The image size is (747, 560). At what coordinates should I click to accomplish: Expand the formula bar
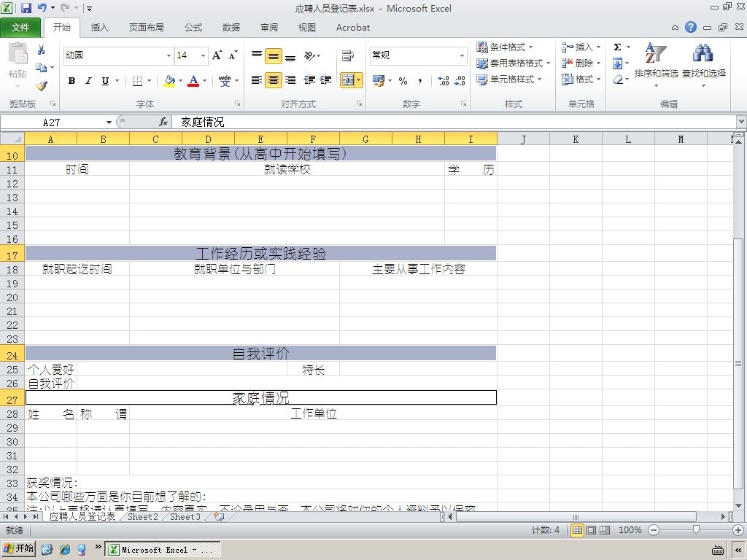(741, 122)
